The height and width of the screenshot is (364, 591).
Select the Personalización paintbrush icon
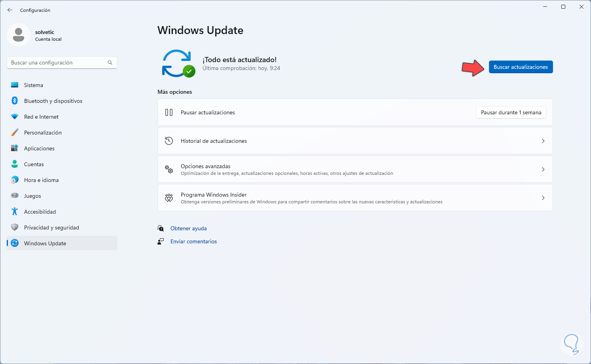(15, 133)
